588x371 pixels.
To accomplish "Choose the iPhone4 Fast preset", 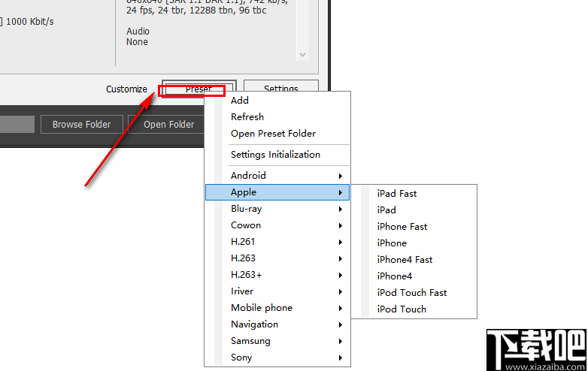I will tap(414, 259).
